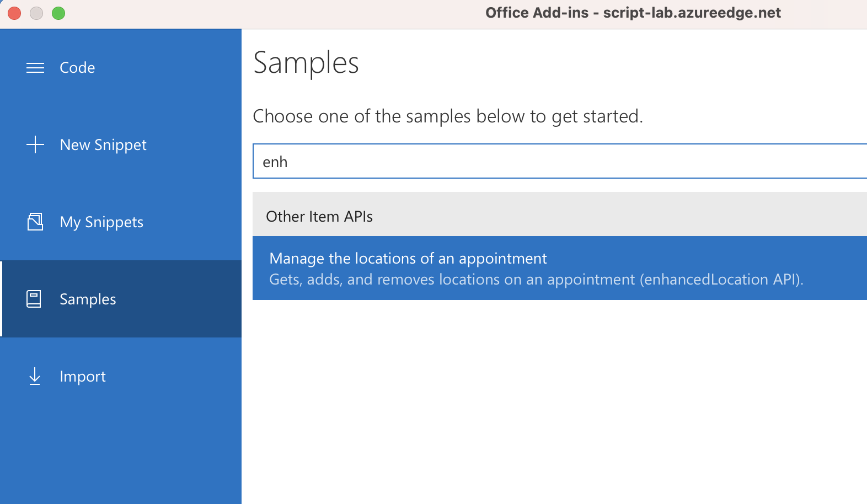The width and height of the screenshot is (867, 504).
Task: Click the book icon next to Samples
Action: point(35,299)
